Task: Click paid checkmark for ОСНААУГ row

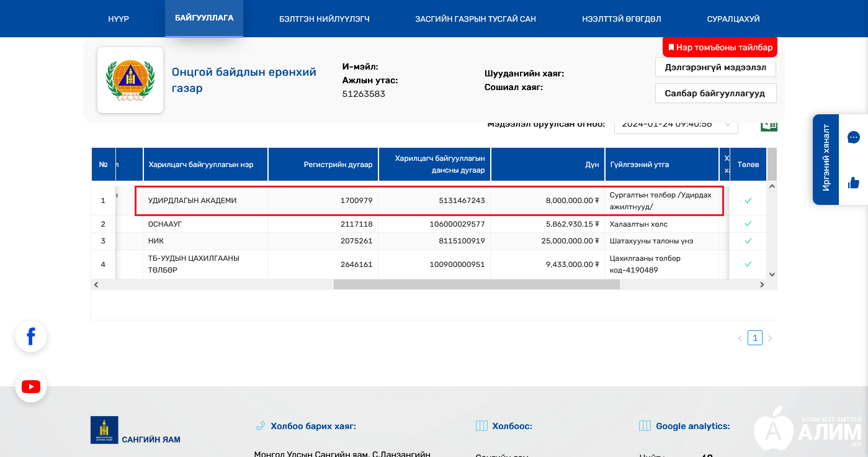Action: coord(748,224)
